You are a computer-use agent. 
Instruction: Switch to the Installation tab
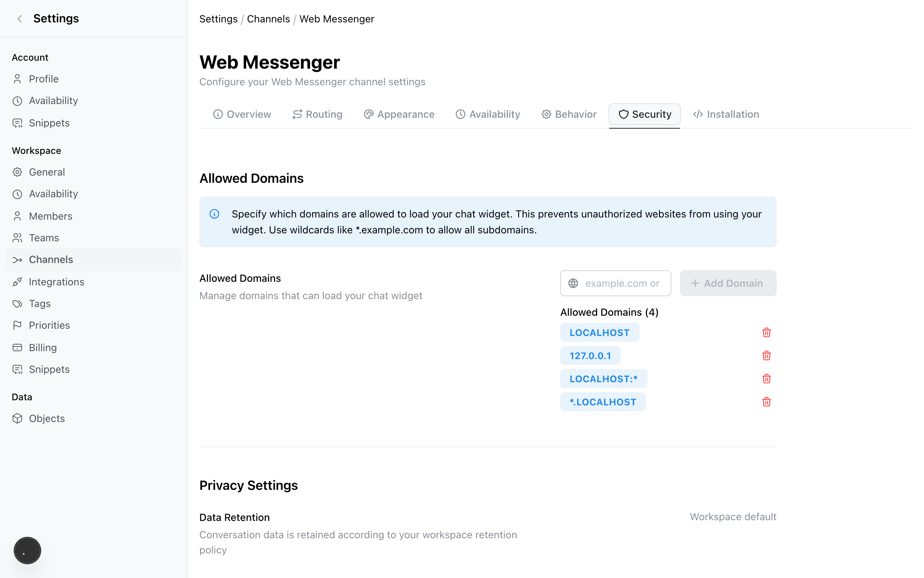(726, 114)
